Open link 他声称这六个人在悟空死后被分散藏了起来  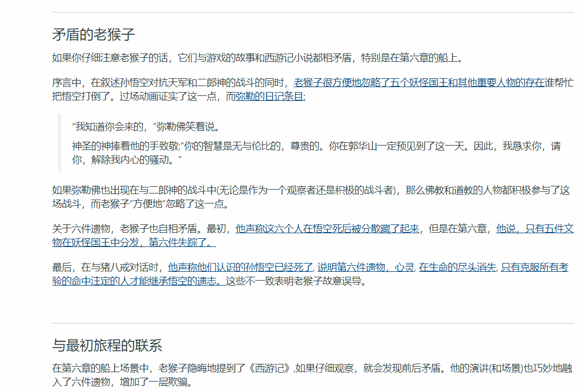click(x=327, y=229)
